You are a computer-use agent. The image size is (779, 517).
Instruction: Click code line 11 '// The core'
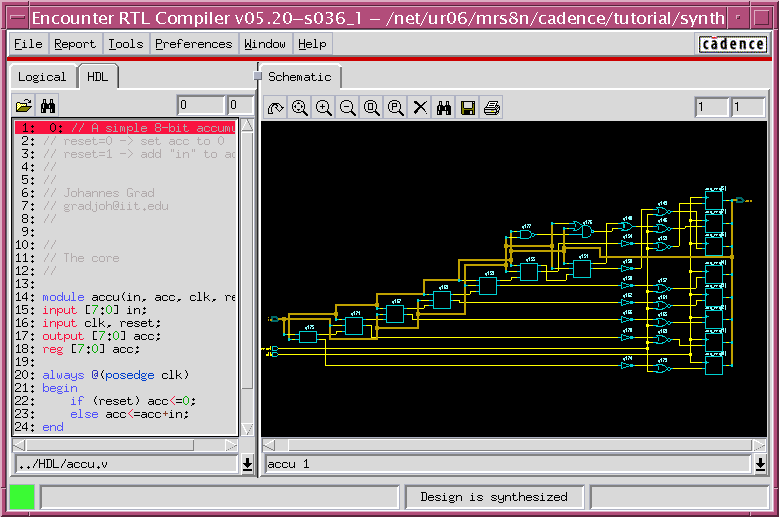click(x=81, y=258)
